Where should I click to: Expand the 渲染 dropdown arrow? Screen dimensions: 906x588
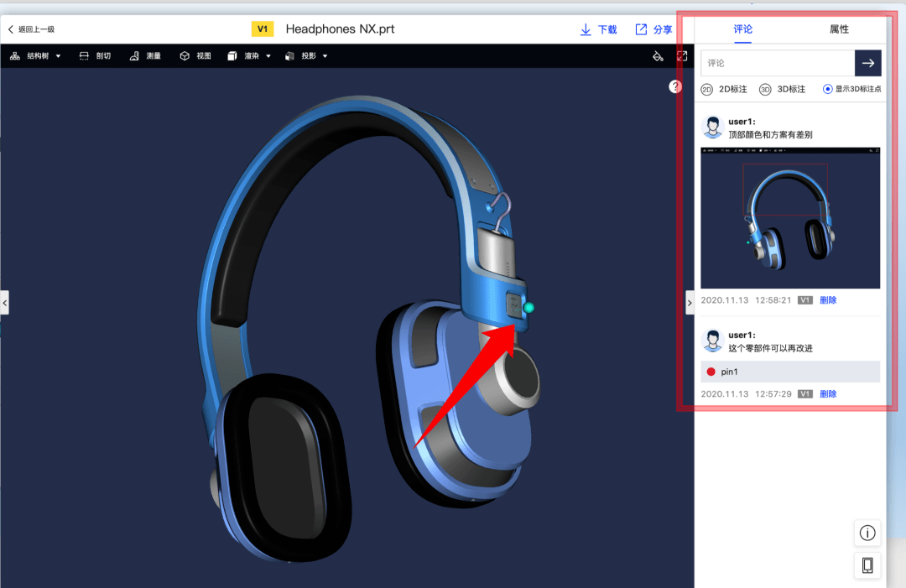(268, 56)
